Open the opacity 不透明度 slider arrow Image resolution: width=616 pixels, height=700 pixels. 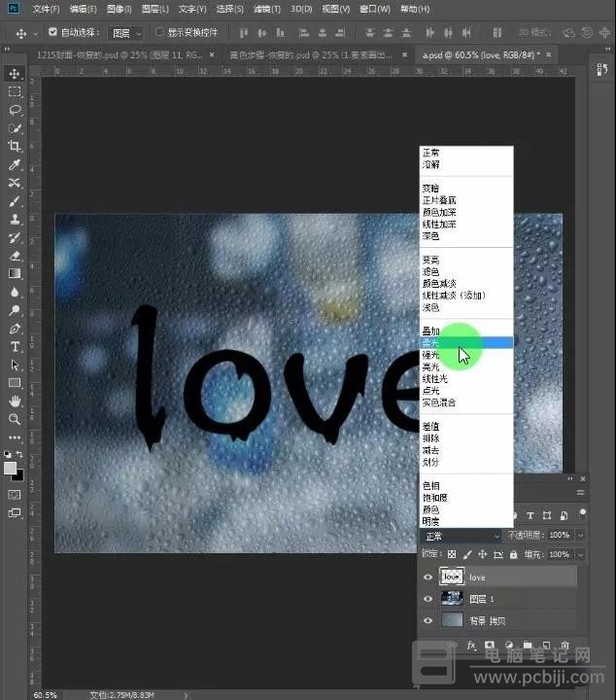(580, 535)
